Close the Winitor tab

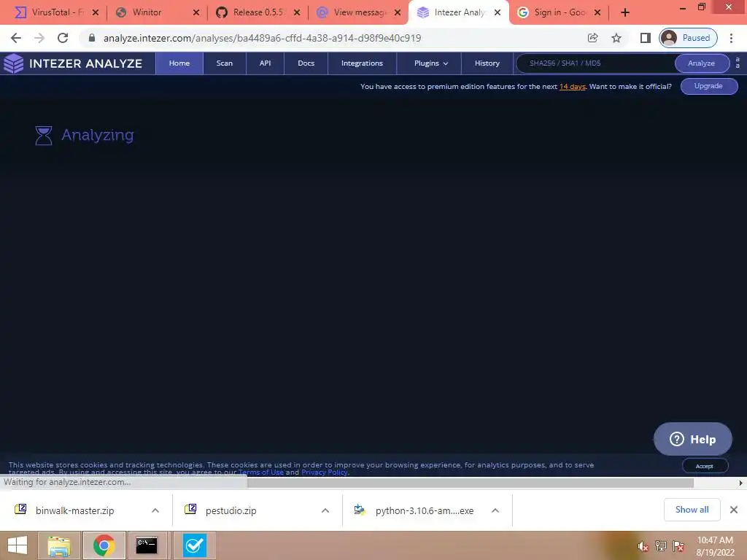point(196,12)
